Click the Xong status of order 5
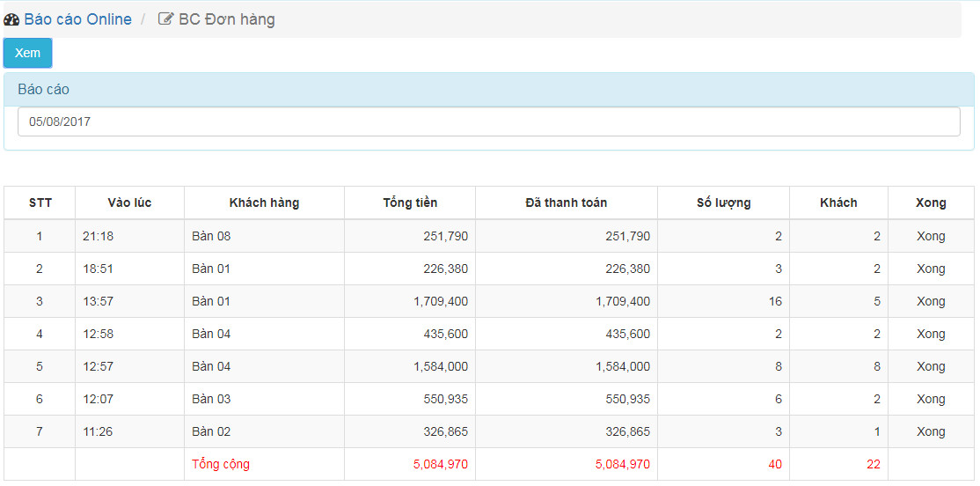This screenshot has width=980, height=486. (932, 366)
